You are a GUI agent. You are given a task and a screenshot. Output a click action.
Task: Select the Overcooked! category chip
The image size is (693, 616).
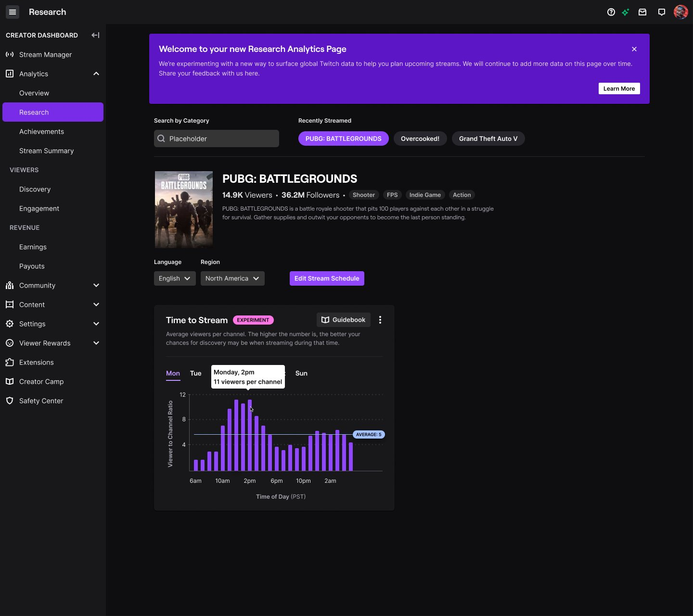(x=420, y=138)
